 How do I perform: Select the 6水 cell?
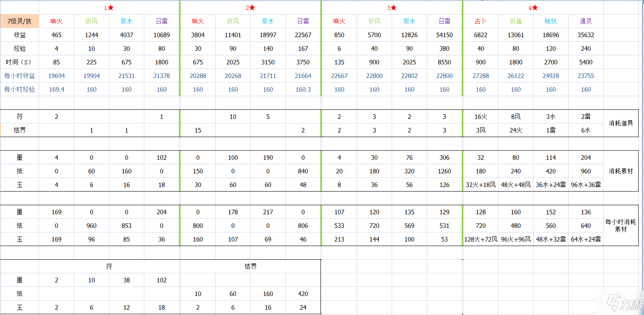pyautogui.click(x=586, y=130)
